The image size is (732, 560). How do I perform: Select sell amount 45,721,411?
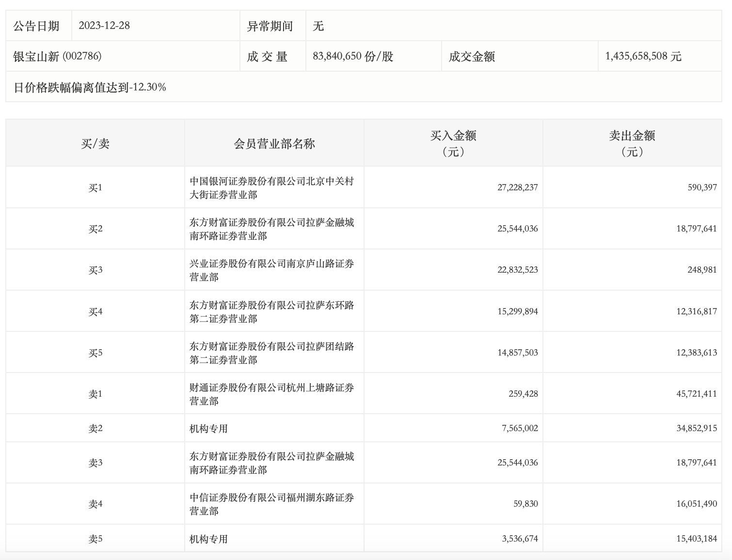coord(697,394)
